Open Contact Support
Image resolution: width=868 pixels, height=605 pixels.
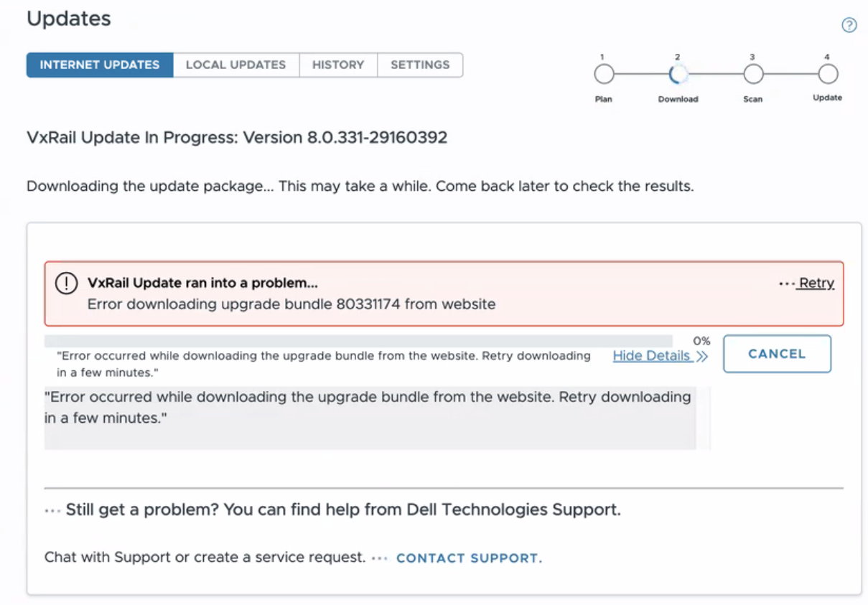coord(467,558)
